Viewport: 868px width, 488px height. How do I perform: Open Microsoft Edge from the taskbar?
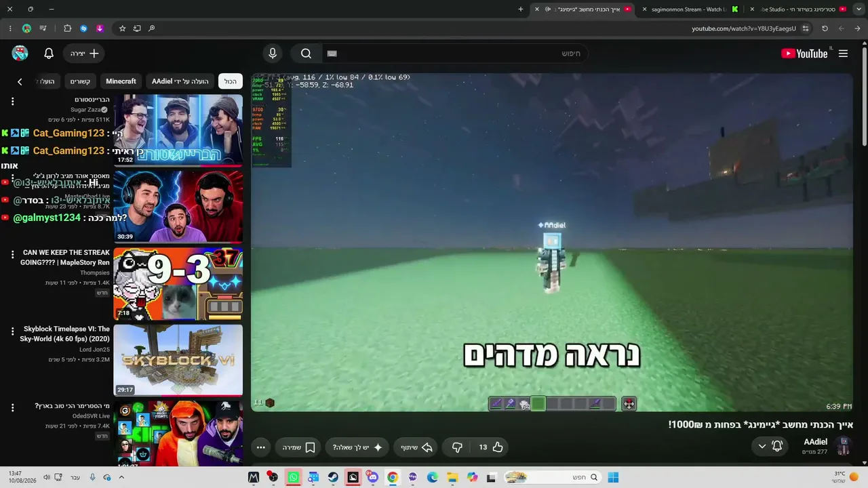[x=433, y=477]
